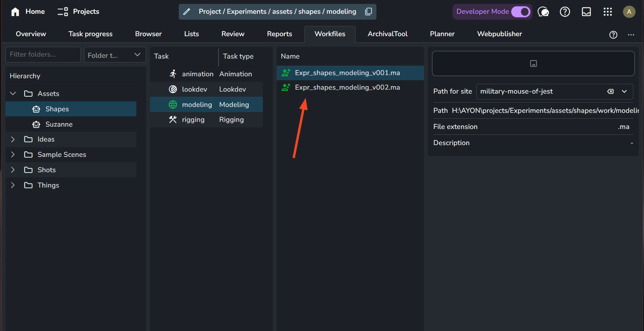Switch to the Overview tab
This screenshot has width=644, height=331.
click(x=31, y=34)
